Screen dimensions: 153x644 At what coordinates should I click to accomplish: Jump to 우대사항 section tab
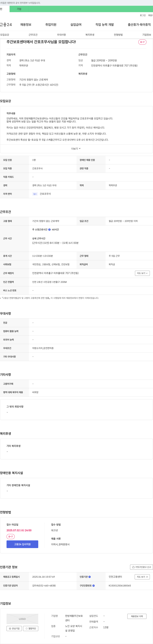coord(61,35)
